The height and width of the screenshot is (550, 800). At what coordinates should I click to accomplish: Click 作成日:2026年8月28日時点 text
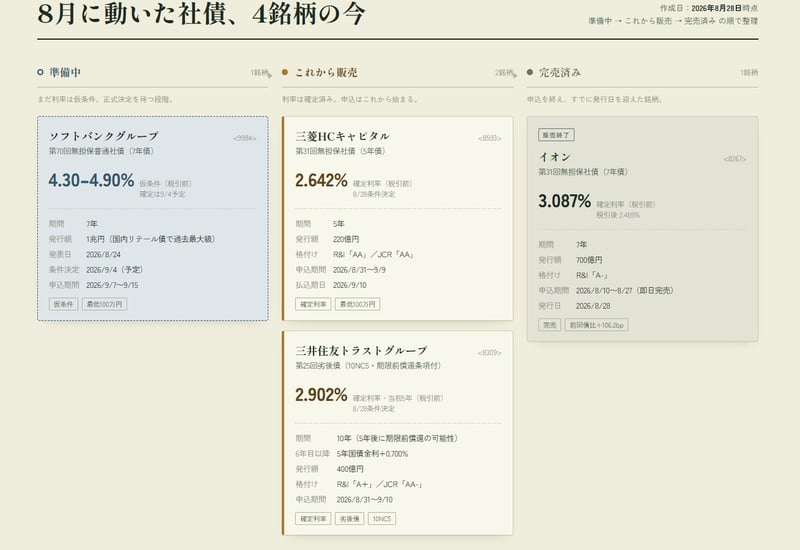point(709,8)
